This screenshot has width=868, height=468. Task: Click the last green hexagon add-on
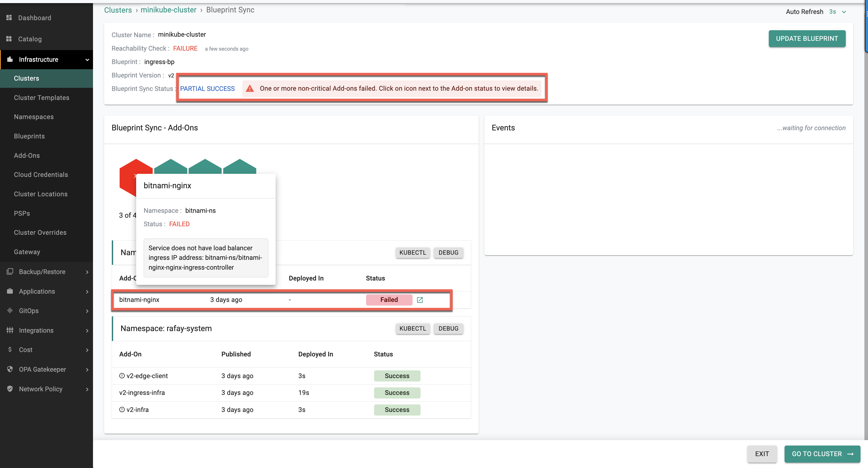pyautogui.click(x=239, y=166)
